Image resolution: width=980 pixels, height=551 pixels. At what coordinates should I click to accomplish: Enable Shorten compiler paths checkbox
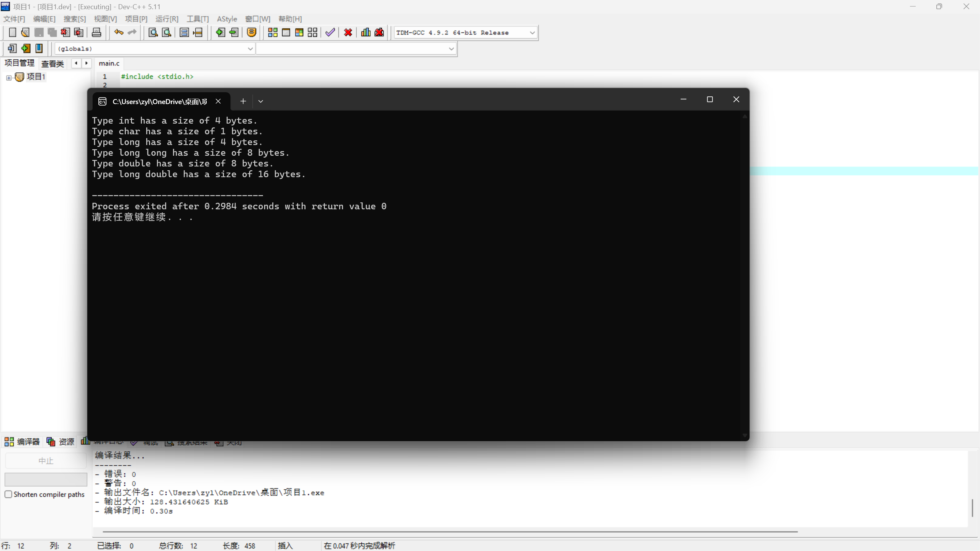pyautogui.click(x=8, y=494)
